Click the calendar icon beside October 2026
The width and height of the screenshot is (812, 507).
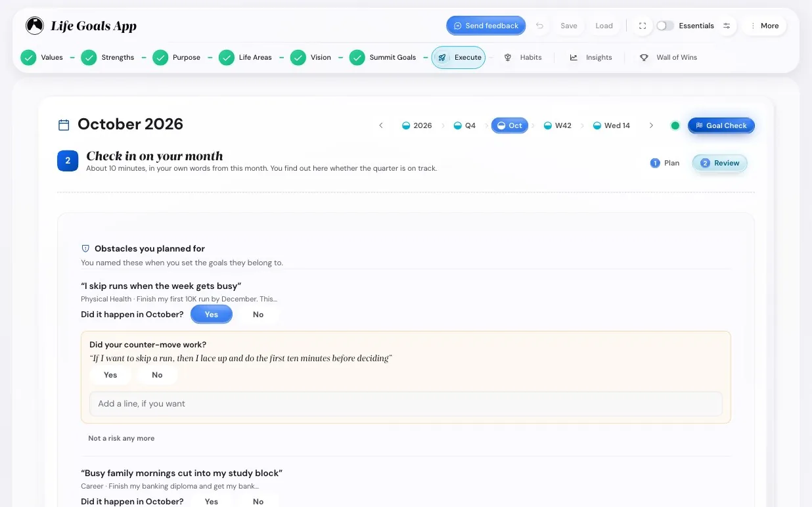click(64, 125)
